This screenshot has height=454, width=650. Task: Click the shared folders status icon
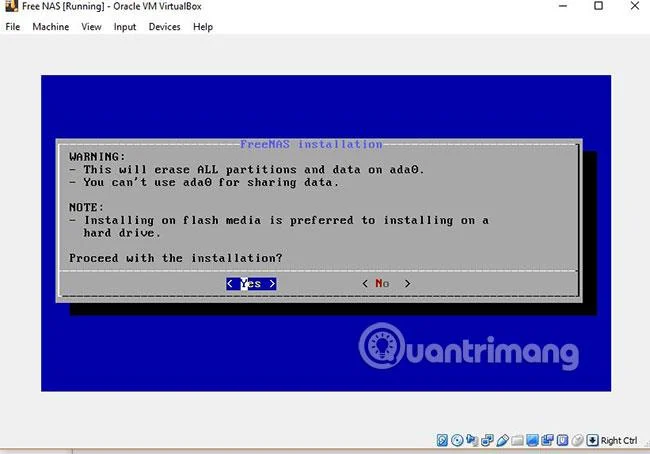517,440
